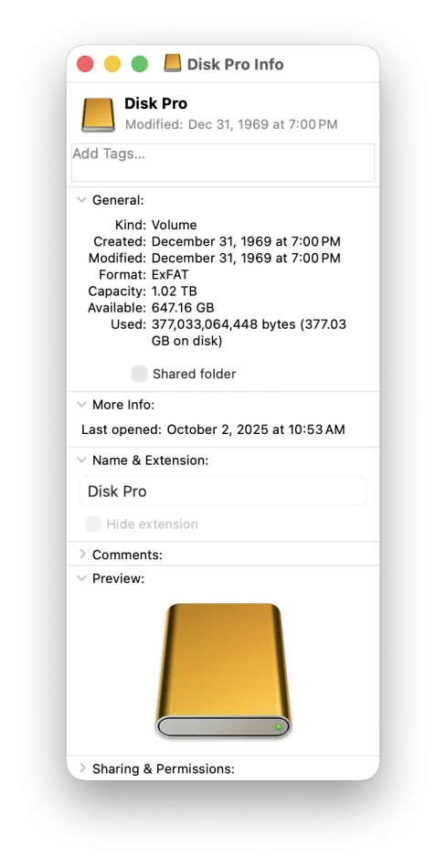Collapse the Name & Extension section

coord(82,460)
